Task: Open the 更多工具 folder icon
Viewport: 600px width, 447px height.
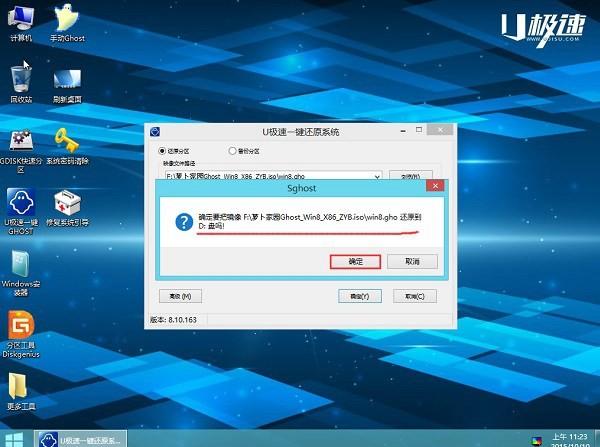Action: point(21,391)
